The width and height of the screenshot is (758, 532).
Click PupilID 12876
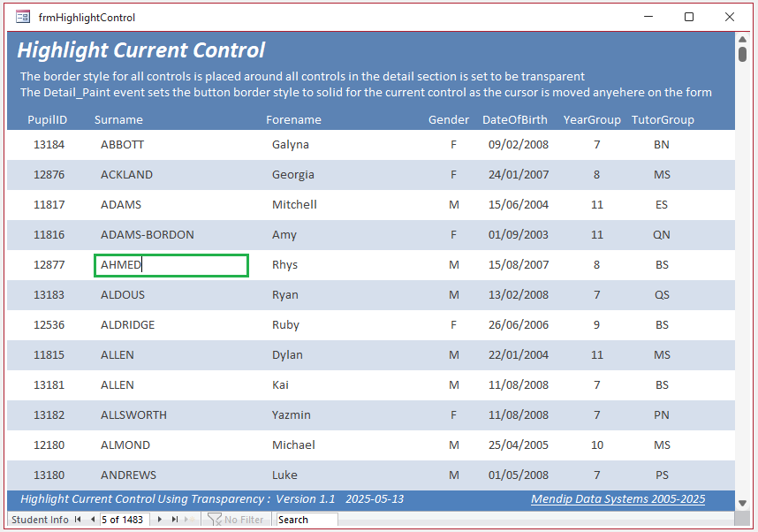point(49,175)
